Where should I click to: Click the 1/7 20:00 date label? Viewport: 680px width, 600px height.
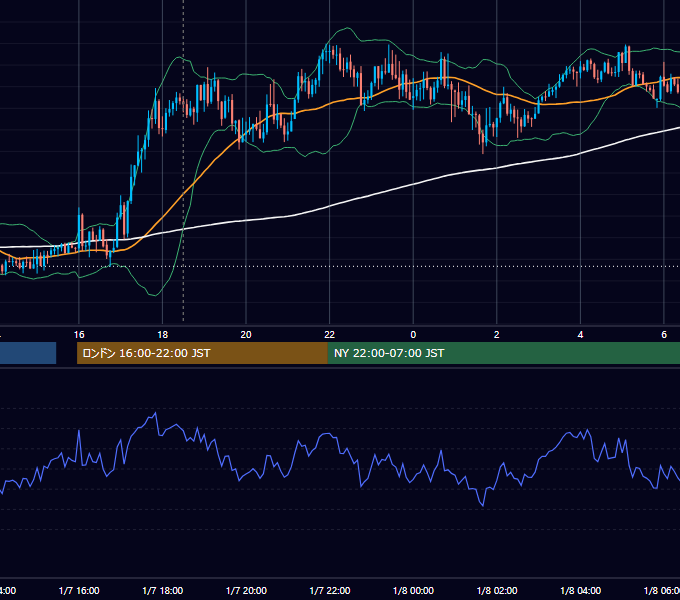[x=246, y=591]
